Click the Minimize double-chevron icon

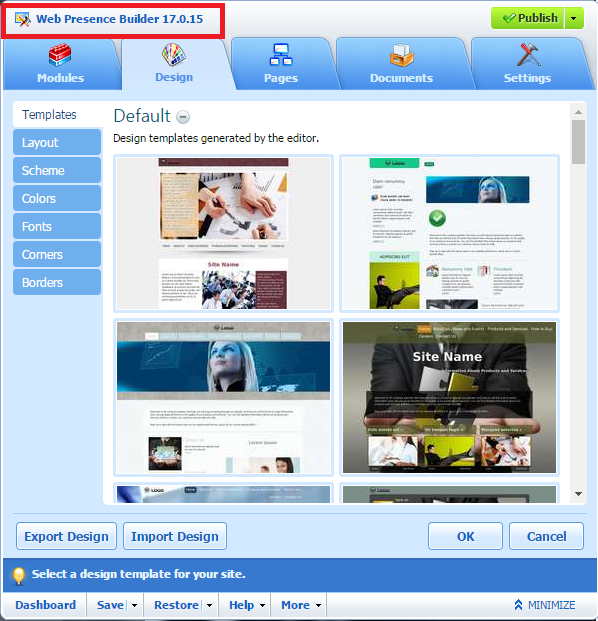click(x=518, y=605)
